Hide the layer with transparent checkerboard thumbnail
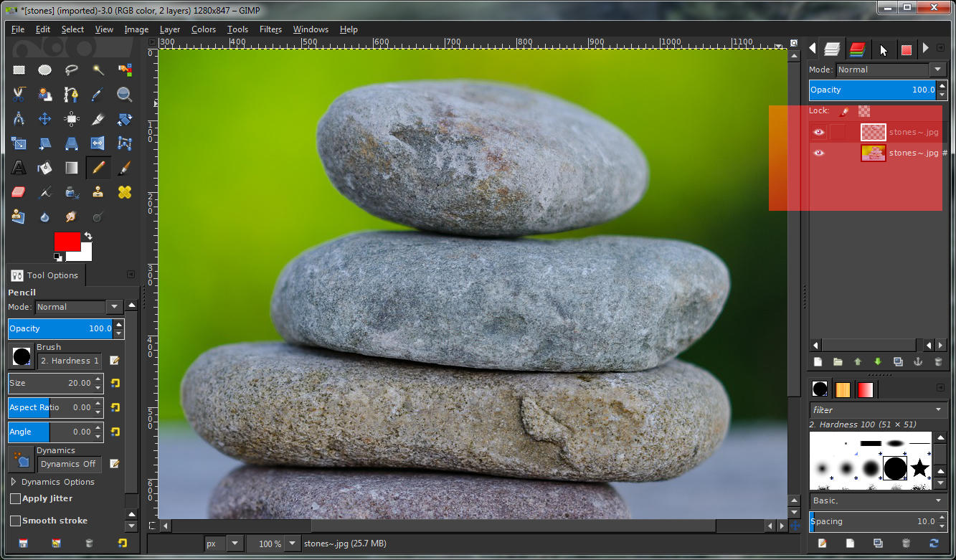The height and width of the screenshot is (560, 956). click(x=818, y=132)
